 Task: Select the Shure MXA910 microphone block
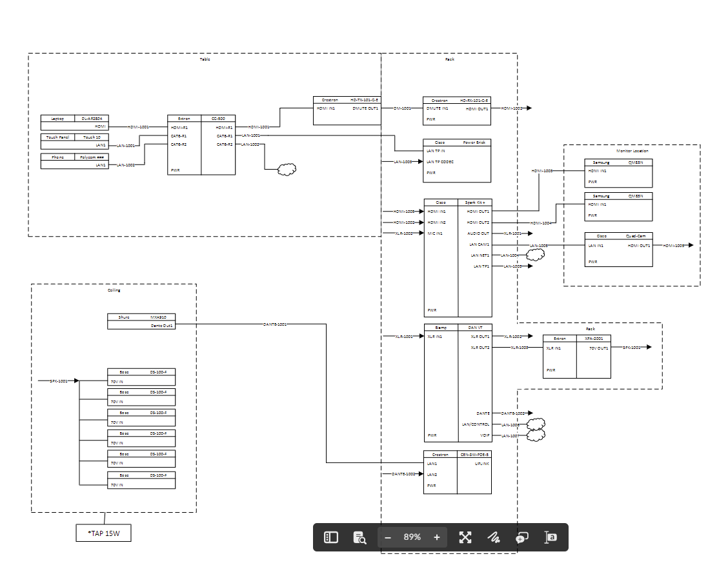[x=141, y=321]
